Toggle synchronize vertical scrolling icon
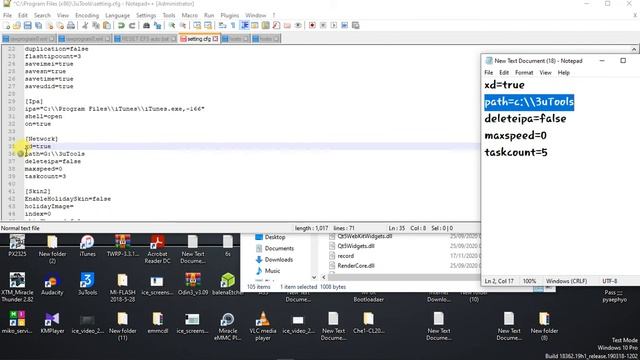Image resolution: width=640 pixels, height=360 pixels. (x=197, y=25)
